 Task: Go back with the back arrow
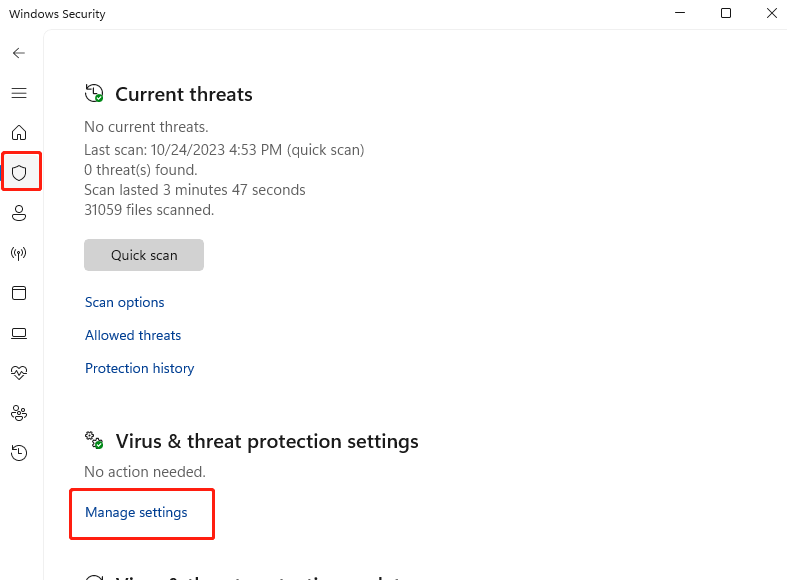tap(19, 53)
